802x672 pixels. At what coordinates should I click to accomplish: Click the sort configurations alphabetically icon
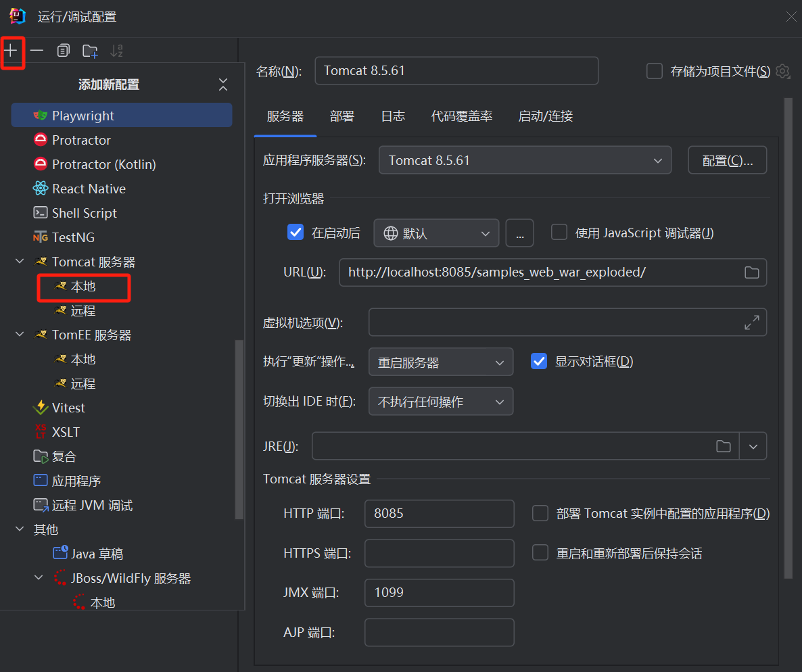pyautogui.click(x=116, y=51)
